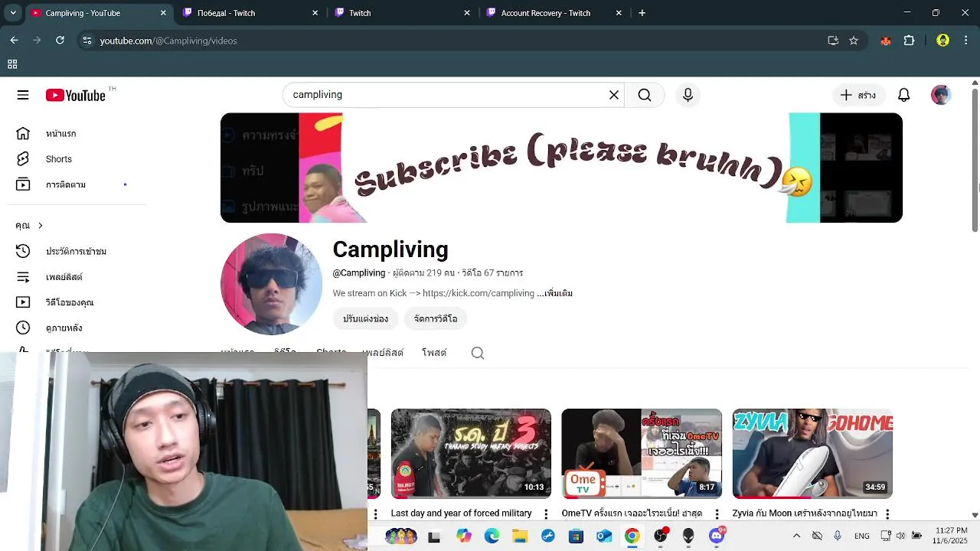Switch to the channel Playlists tab
The width and height of the screenshot is (980, 551).
click(x=383, y=353)
